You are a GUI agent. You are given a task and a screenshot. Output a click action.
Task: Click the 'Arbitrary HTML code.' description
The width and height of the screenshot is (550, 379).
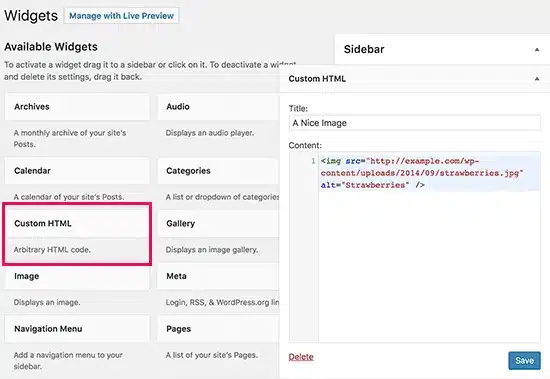coord(52,250)
